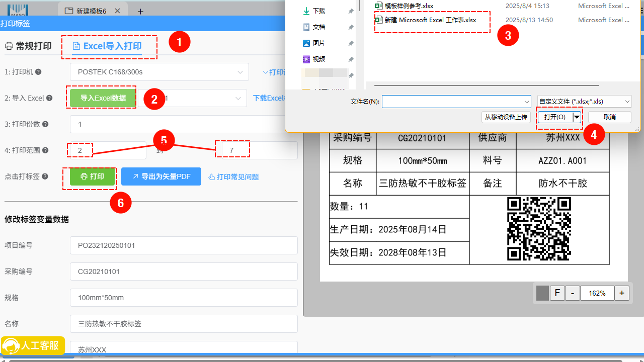This screenshot has width=644, height=362.
Task: Click the QR code in label preview
Action: (x=539, y=229)
